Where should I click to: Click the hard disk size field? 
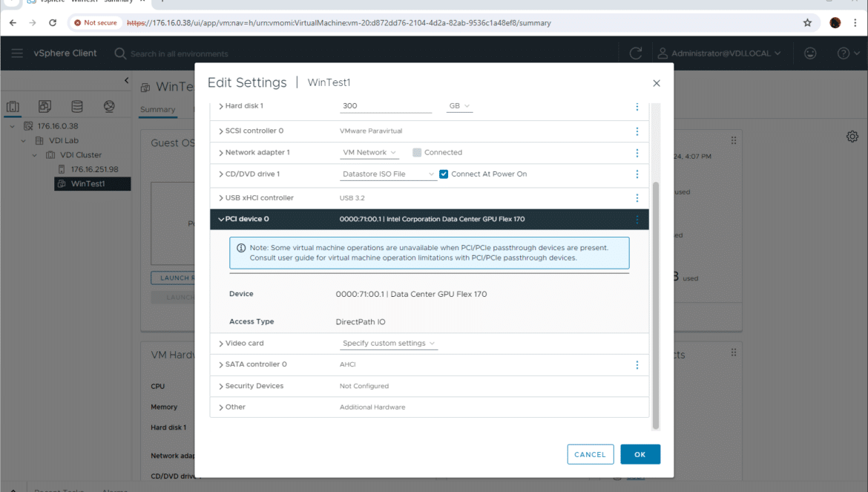click(x=385, y=105)
